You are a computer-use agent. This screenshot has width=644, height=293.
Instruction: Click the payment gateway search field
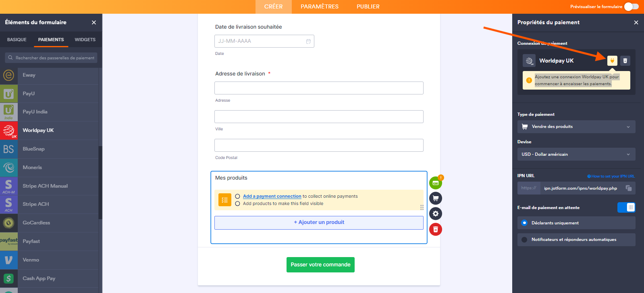coord(51,57)
